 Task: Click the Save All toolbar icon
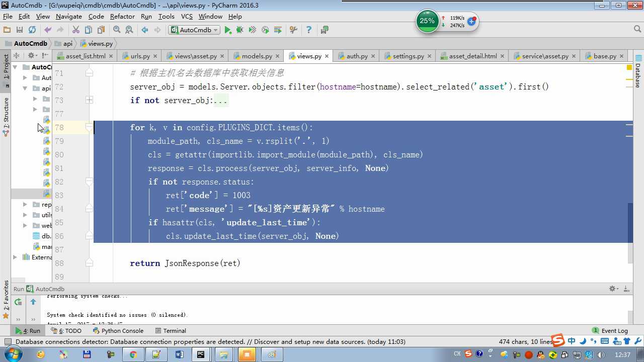click(20, 30)
